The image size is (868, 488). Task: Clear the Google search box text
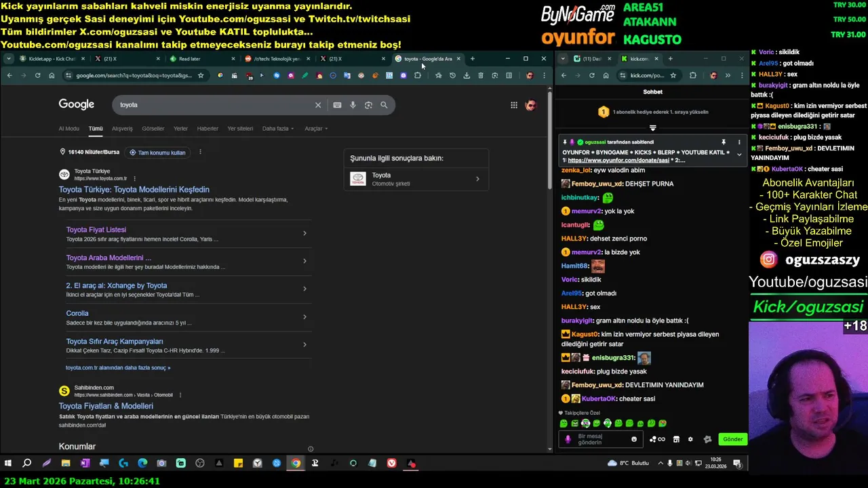pos(317,105)
